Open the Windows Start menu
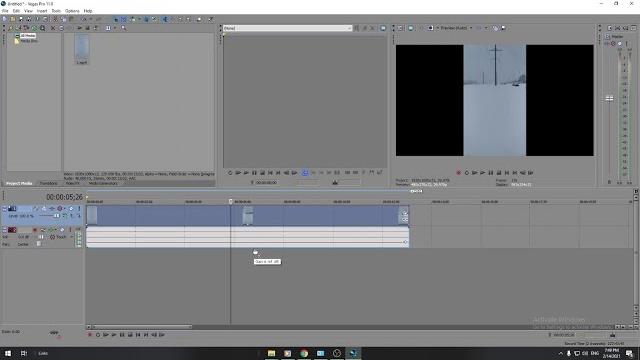 pos(8,353)
